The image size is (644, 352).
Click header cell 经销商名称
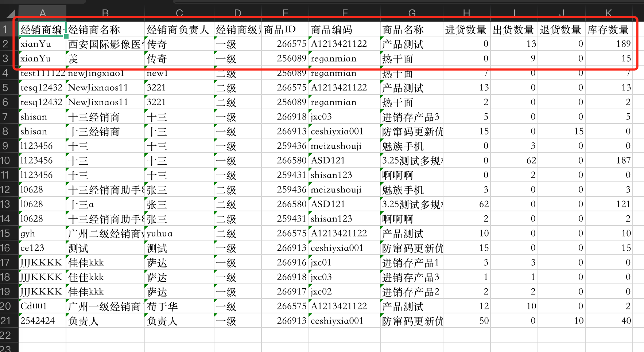point(105,29)
